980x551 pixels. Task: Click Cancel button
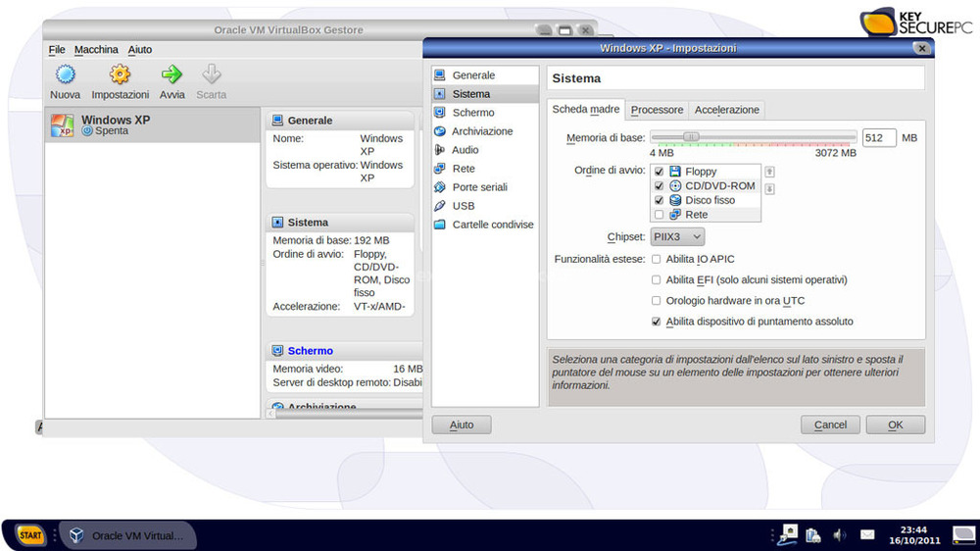830,425
